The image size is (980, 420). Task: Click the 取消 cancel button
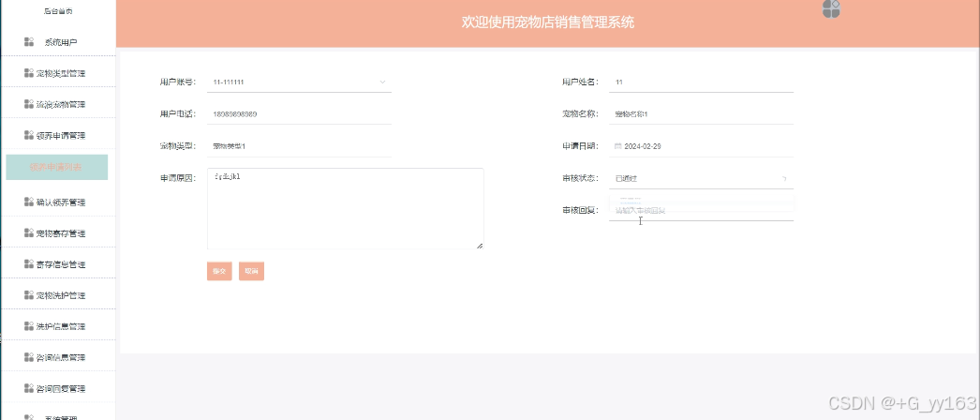point(251,271)
